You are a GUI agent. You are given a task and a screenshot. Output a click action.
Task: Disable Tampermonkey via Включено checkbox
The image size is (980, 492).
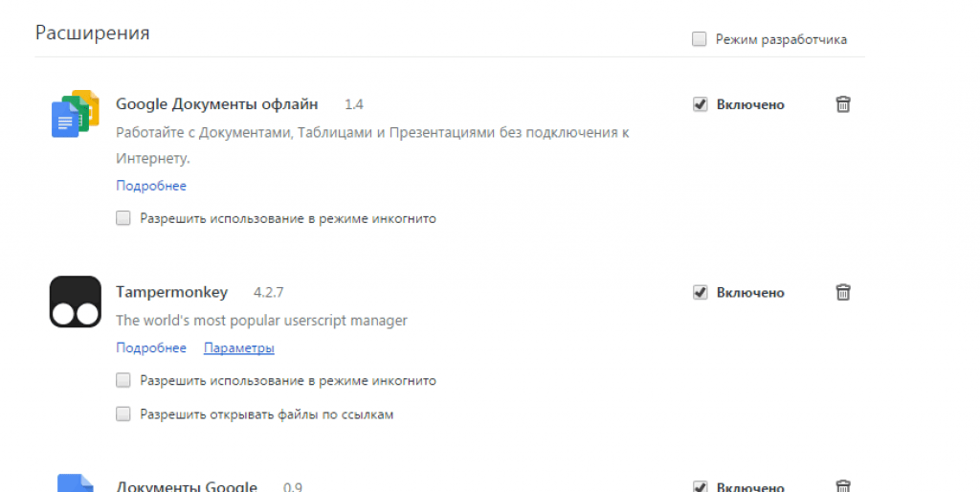700,292
